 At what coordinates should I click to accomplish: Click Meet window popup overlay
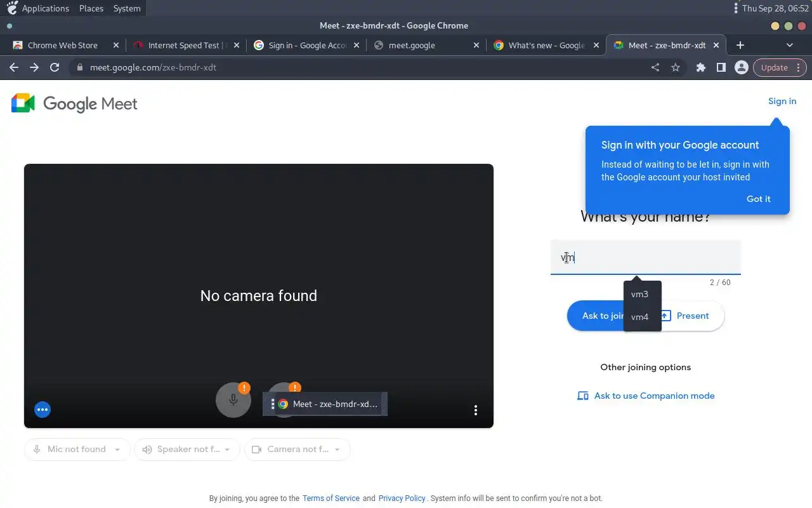(x=325, y=404)
